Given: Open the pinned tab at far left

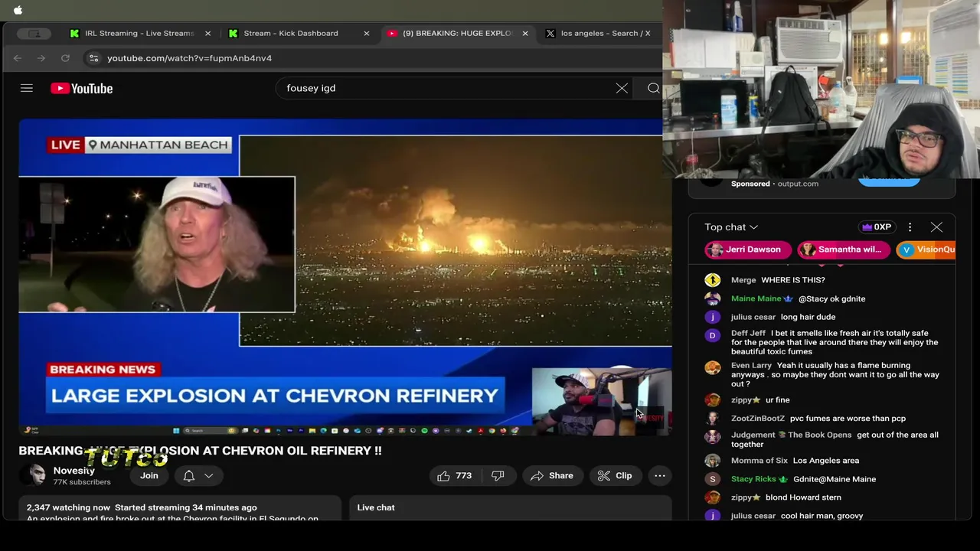Looking at the screenshot, I should pyautogui.click(x=34, y=34).
